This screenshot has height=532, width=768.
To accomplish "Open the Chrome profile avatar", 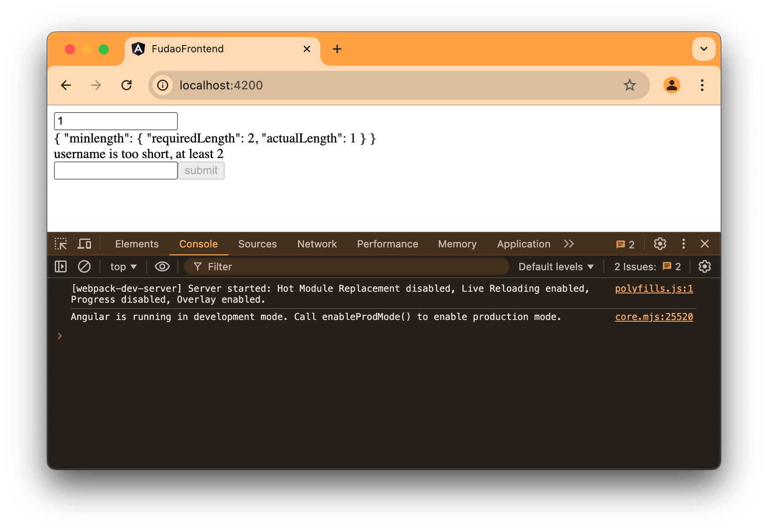I will coord(672,85).
